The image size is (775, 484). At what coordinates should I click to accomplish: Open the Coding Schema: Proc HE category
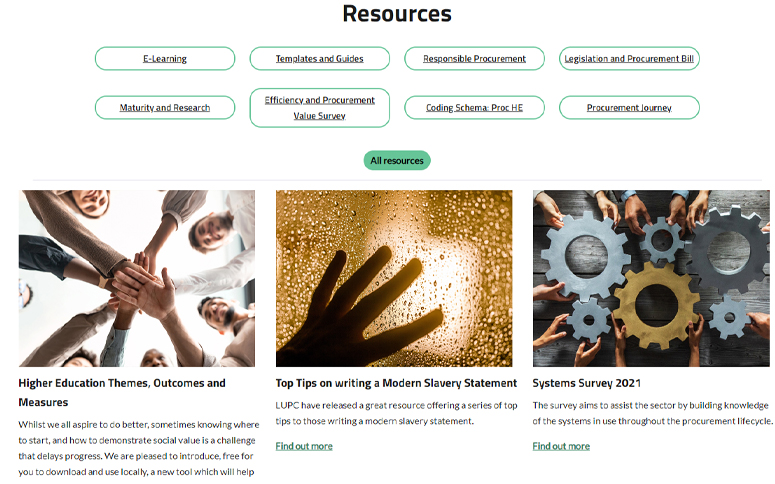(474, 107)
